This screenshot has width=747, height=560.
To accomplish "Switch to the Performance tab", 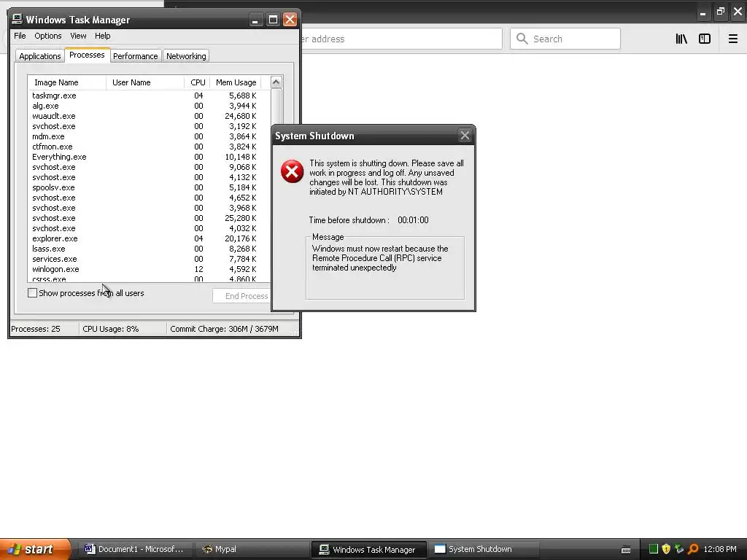I will coord(135,56).
